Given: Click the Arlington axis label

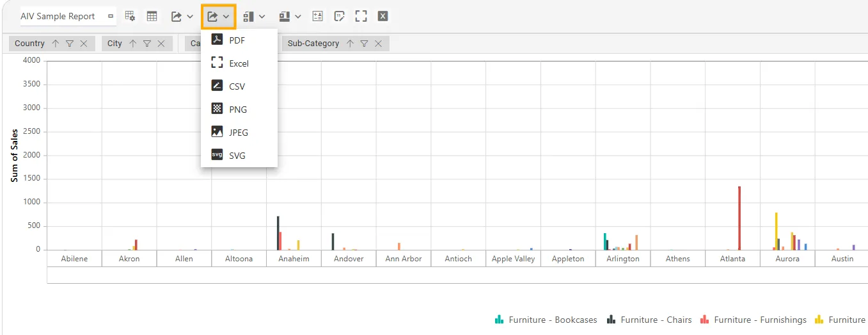Looking at the screenshot, I should [623, 259].
